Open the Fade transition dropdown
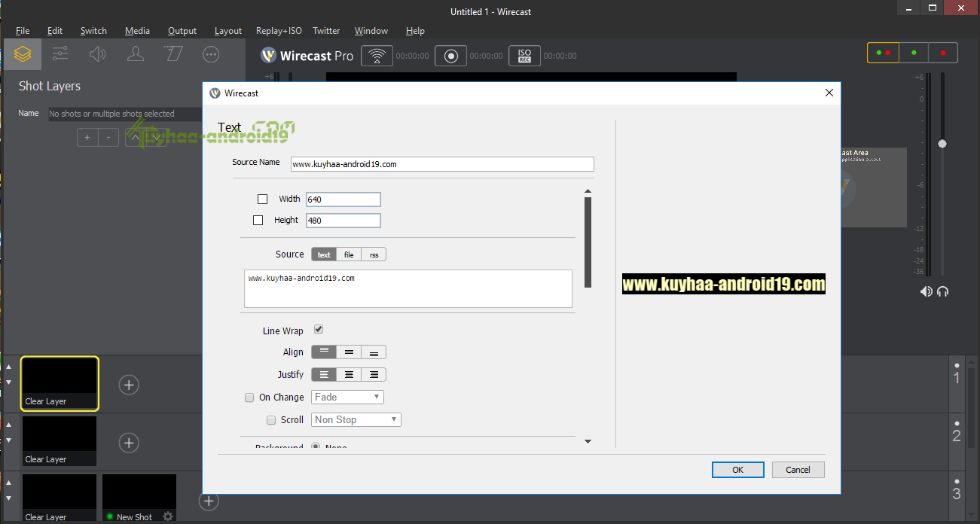This screenshot has height=524, width=980. (x=349, y=397)
